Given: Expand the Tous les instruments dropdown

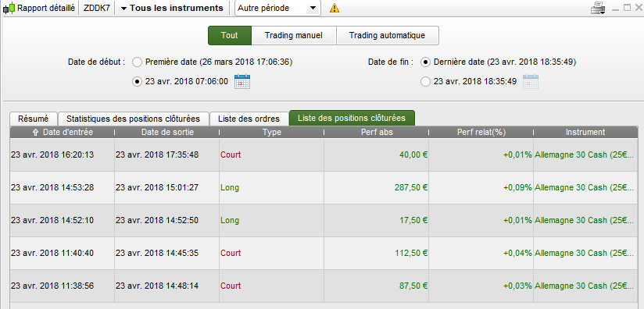Looking at the screenshot, I should pos(172,8).
